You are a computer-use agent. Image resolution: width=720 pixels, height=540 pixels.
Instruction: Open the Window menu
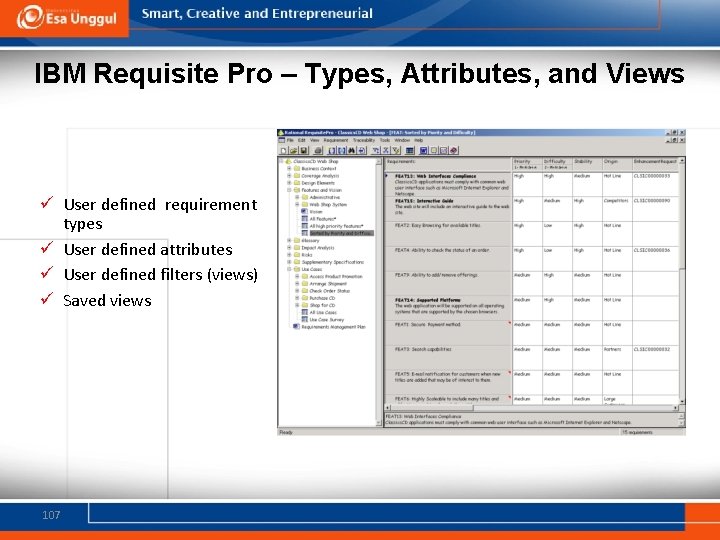402,140
